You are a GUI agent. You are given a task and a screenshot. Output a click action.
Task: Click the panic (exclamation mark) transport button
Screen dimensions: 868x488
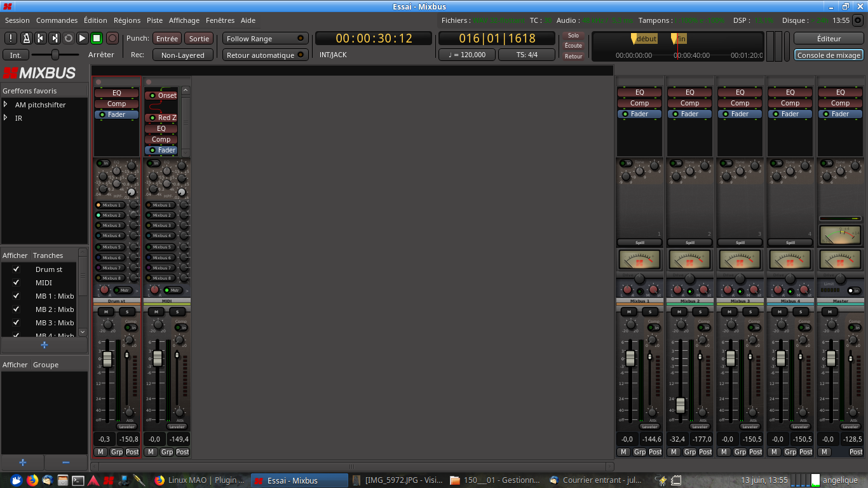pyautogui.click(x=11, y=38)
